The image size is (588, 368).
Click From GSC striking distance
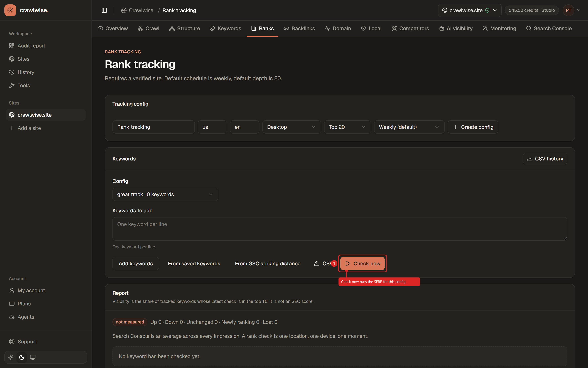[x=268, y=264]
